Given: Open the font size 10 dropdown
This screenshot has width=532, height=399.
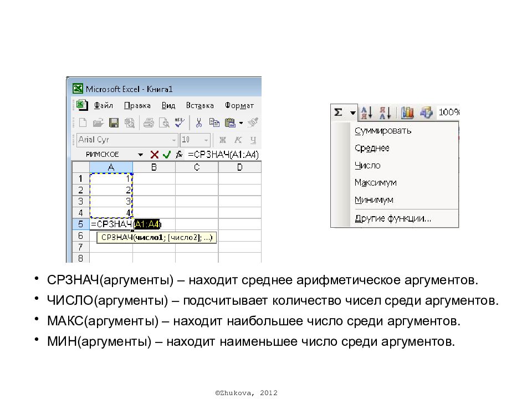Looking at the screenshot, I should coord(206,140).
